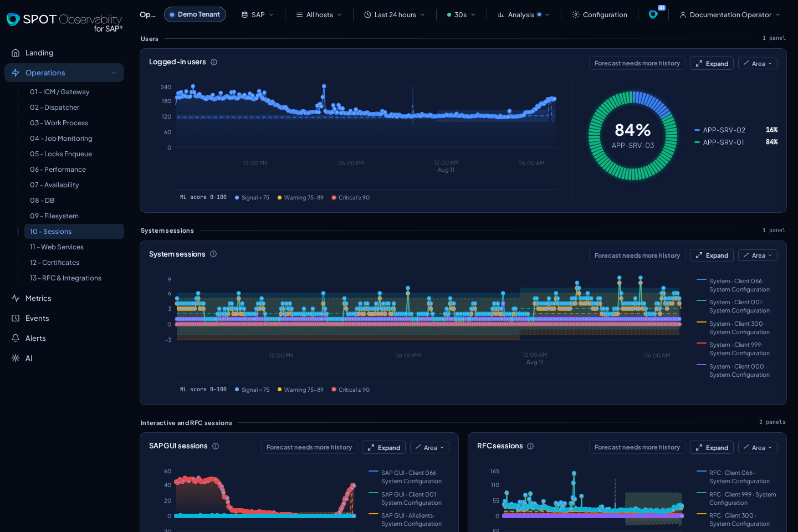Viewport: 798px width, 532px height.
Task: Open Area dropdown in SAP GUI sessions panel
Action: coord(429,448)
